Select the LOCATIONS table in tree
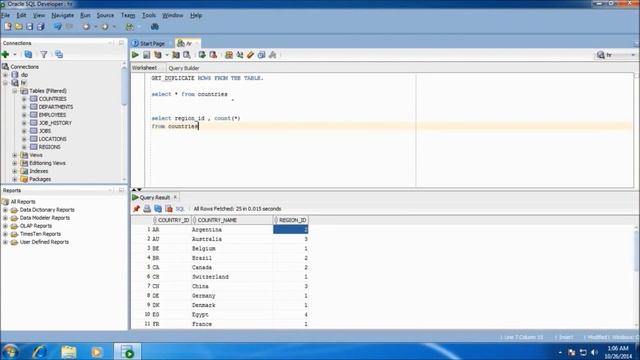The height and width of the screenshot is (360, 640). 52,139
